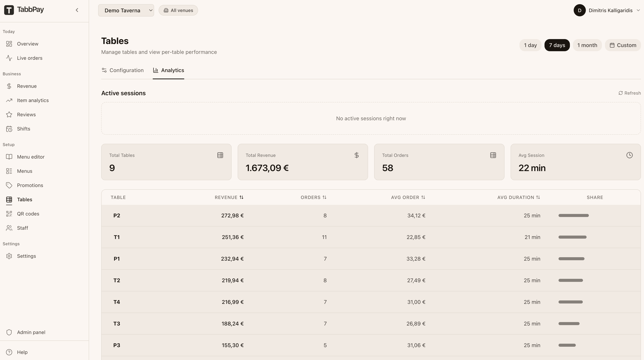Select the 7 days range
Screen dimensions: 644x360
[557, 45]
